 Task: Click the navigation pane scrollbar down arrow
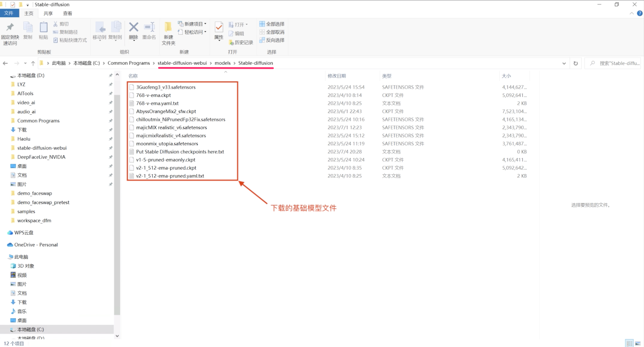point(117,336)
